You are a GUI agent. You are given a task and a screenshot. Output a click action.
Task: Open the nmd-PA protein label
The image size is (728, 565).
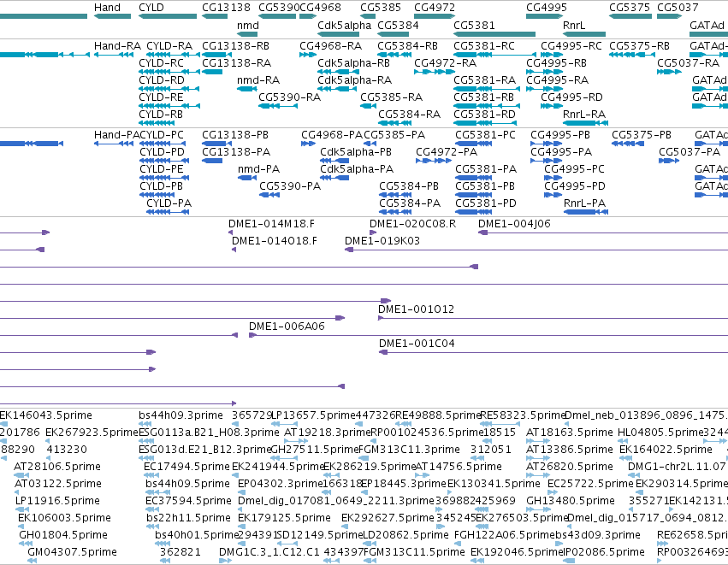(258, 169)
